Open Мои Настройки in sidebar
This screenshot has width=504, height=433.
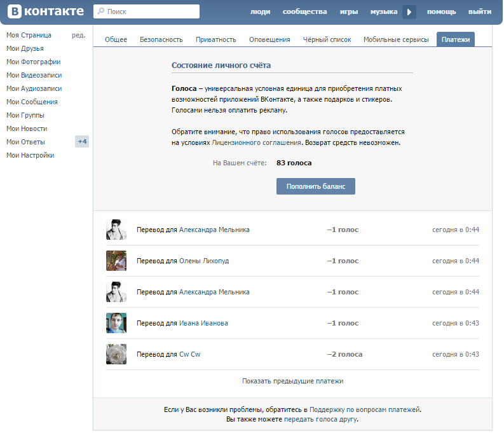(x=31, y=155)
